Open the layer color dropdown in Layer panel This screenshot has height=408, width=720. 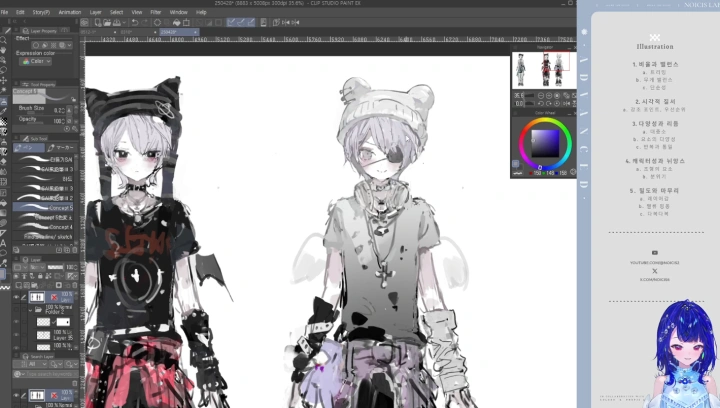(x=20, y=267)
